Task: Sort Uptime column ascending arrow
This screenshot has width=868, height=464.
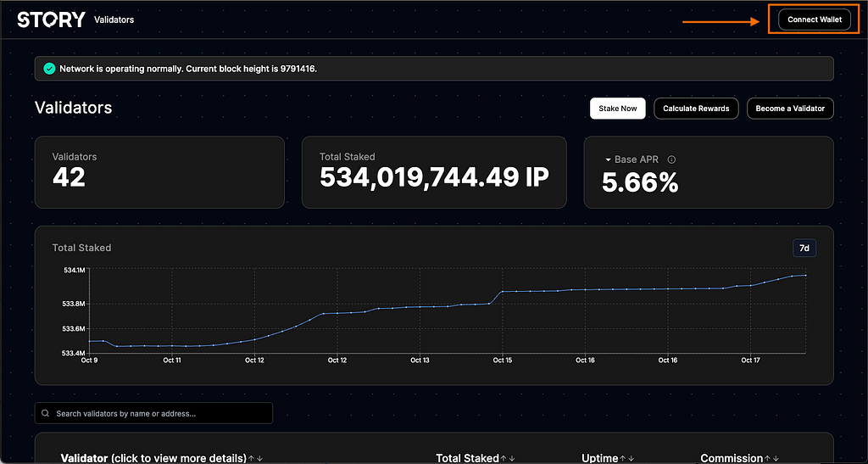Action: coord(623,458)
